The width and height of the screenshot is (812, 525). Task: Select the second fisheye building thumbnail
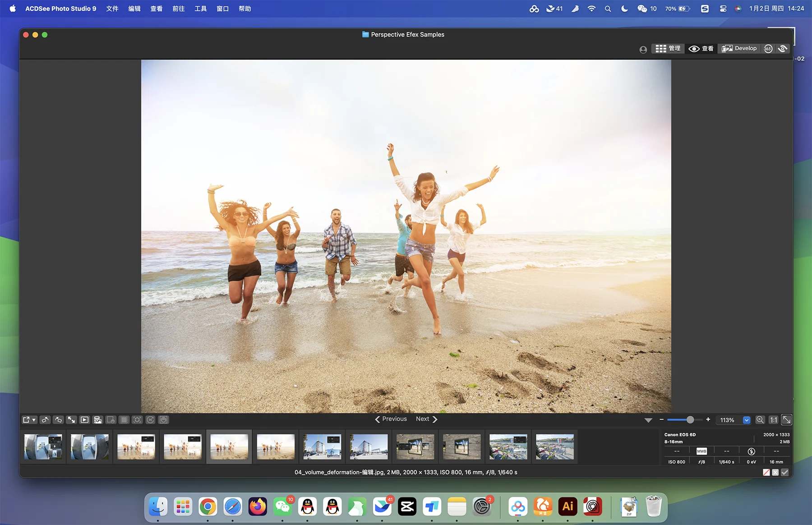90,447
